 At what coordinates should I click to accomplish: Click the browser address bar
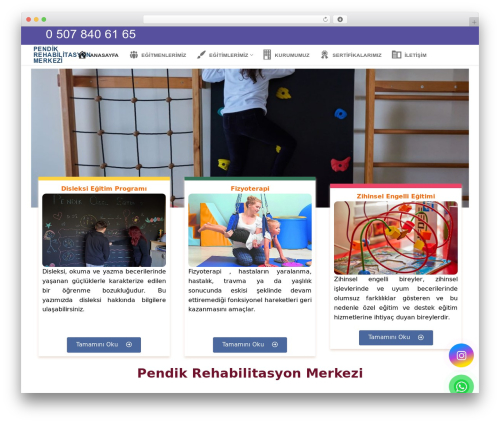[237, 20]
